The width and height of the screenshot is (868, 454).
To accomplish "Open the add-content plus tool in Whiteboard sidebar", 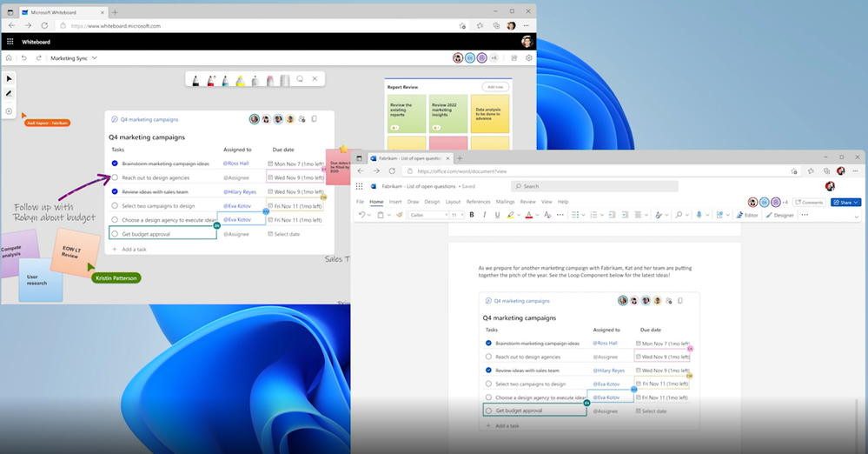I will click(9, 110).
